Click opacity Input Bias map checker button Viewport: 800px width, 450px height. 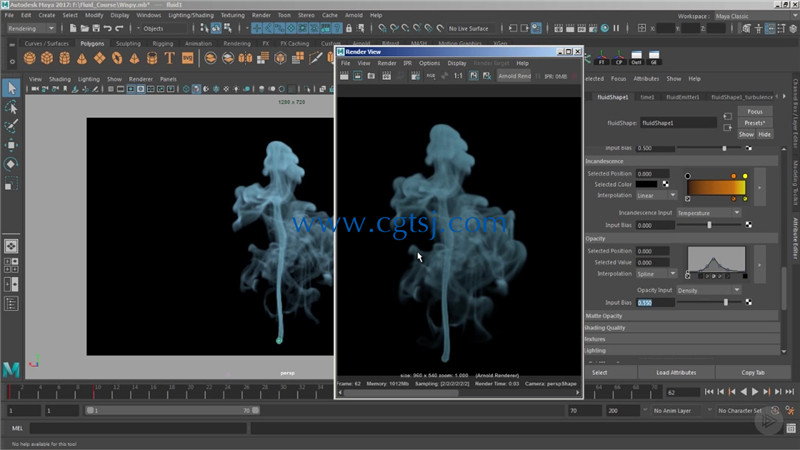tap(748, 302)
